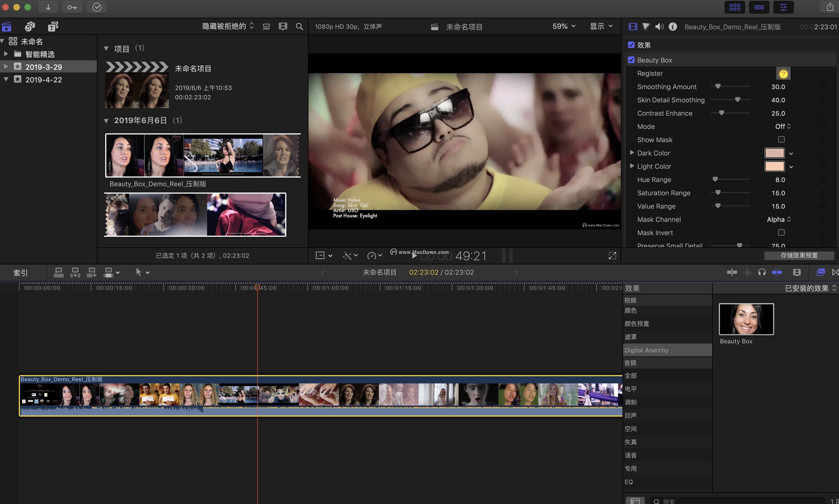Open the keyword editor key icon
The width and height of the screenshot is (839, 504).
pos(72,7)
